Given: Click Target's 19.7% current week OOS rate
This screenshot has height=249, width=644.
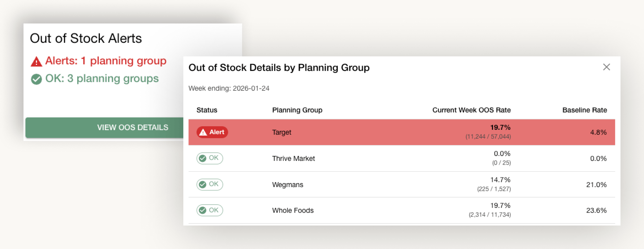Looking at the screenshot, I should [500, 127].
